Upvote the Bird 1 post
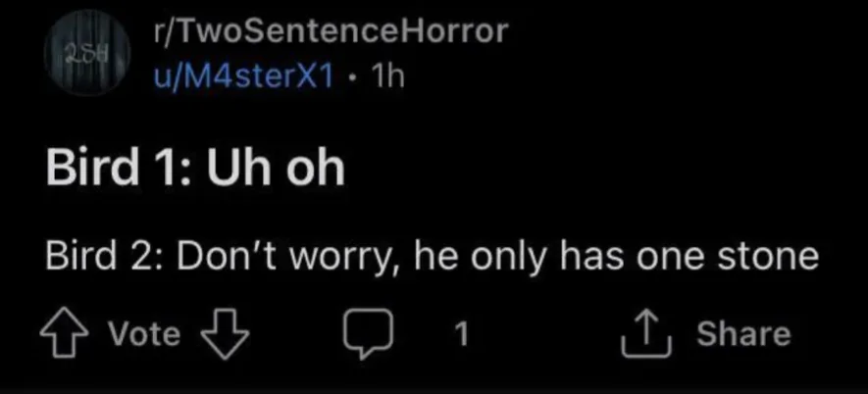 tap(64, 333)
